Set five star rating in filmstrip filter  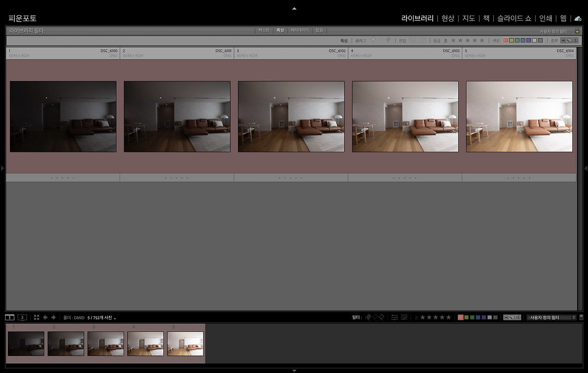pos(448,317)
